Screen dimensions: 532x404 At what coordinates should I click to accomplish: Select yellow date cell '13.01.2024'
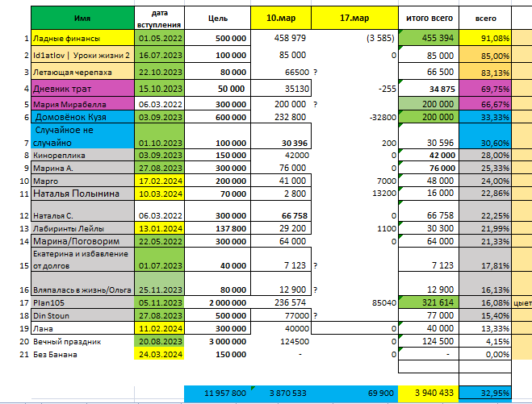(x=160, y=228)
